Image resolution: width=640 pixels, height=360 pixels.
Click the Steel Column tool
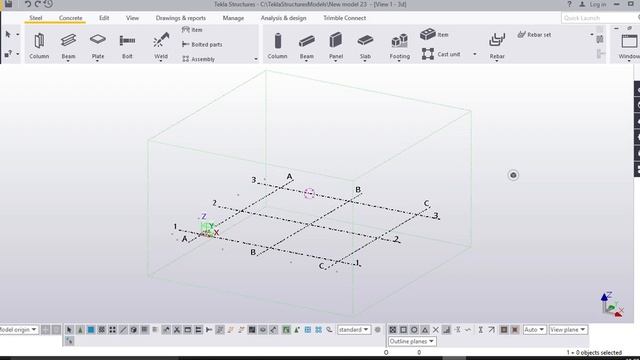[x=39, y=46]
